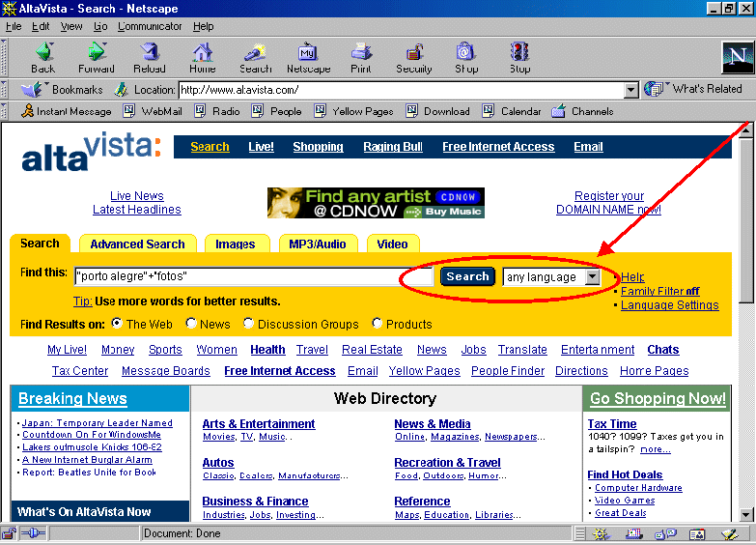Viewport: 756px width, 545px height.
Task: Open the Yellow Pages toolbar shortcut
Action: click(353, 111)
